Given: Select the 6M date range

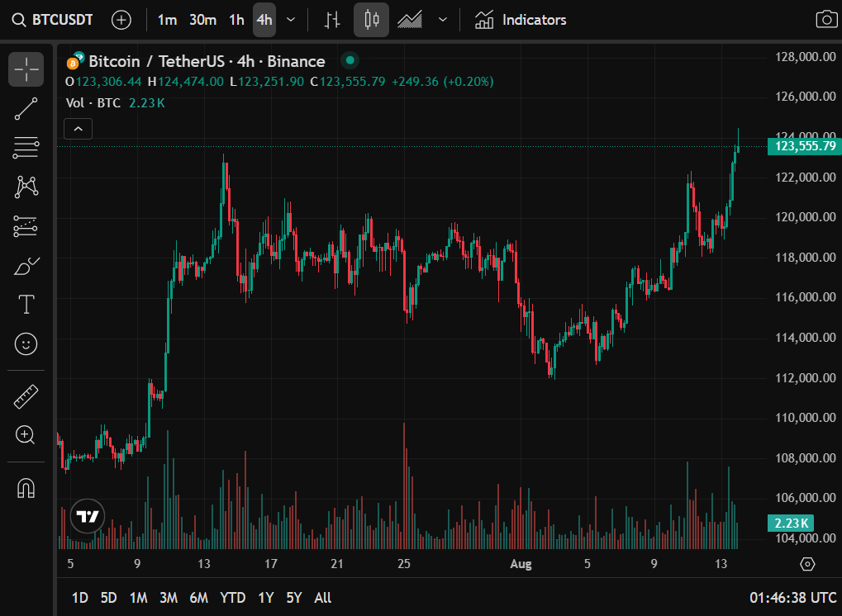Looking at the screenshot, I should pos(198,598).
